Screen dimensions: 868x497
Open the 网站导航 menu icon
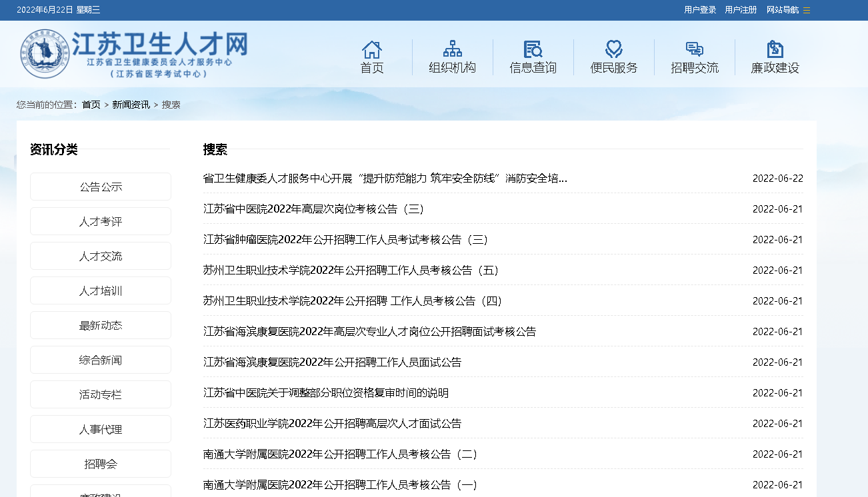807,10
